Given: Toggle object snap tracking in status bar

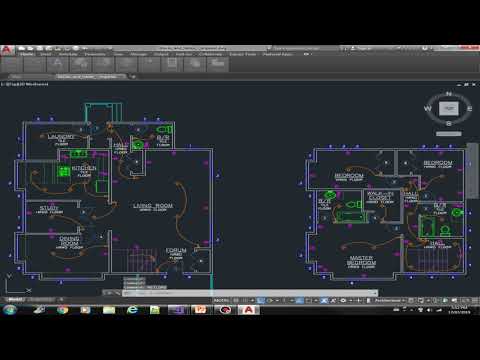Looking at the screenshot, I should click(x=300, y=300).
